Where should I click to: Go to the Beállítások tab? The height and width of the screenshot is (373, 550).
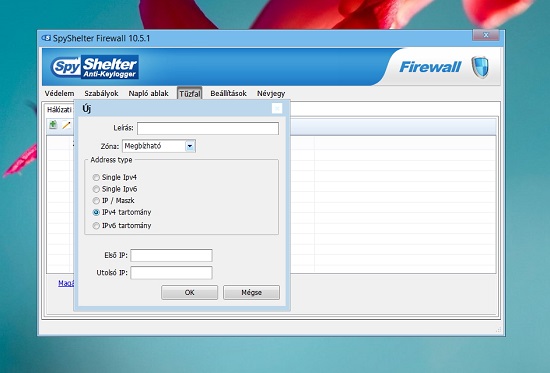coord(228,93)
